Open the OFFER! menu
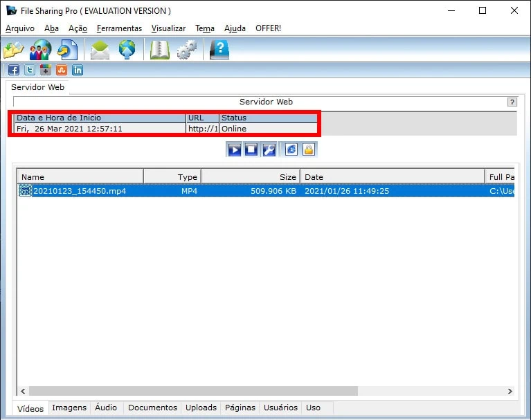 (268, 28)
